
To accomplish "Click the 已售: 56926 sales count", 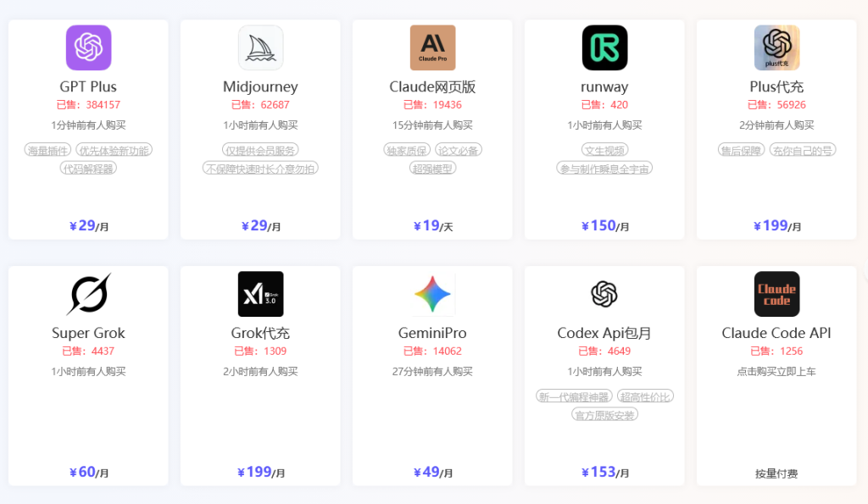I will (x=776, y=104).
